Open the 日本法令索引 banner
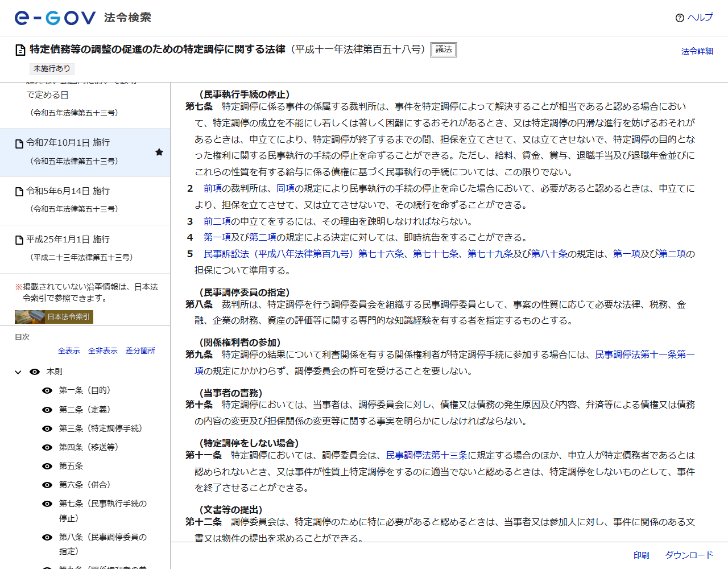This screenshot has height=569, width=728. click(x=54, y=317)
